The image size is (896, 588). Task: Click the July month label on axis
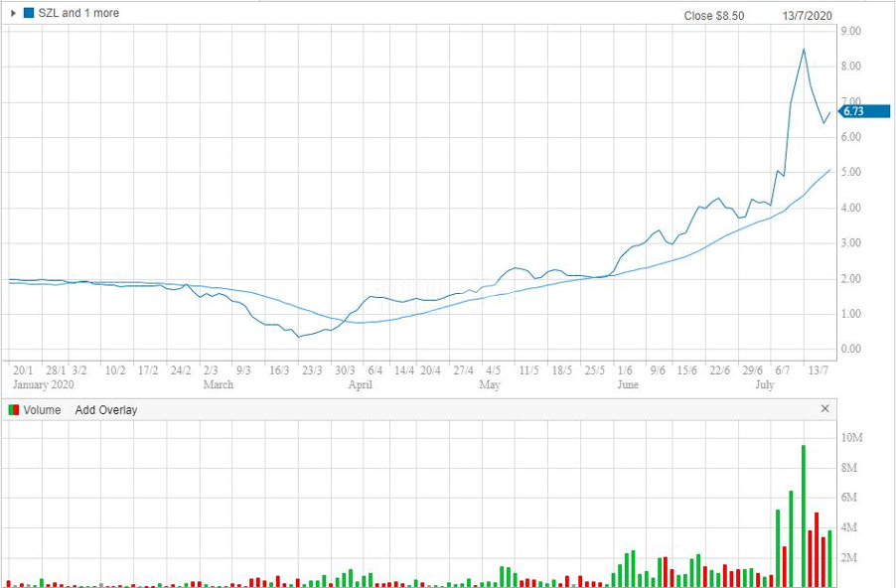point(765,384)
